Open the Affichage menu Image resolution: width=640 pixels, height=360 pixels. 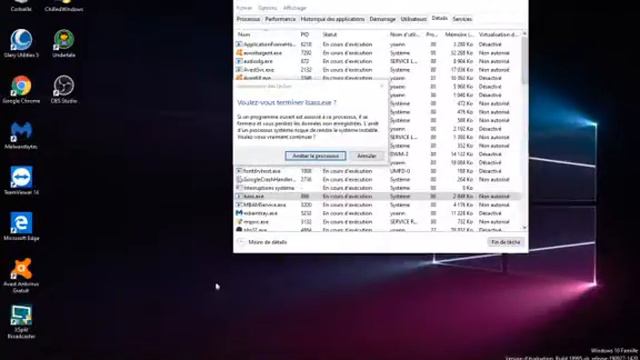(295, 8)
